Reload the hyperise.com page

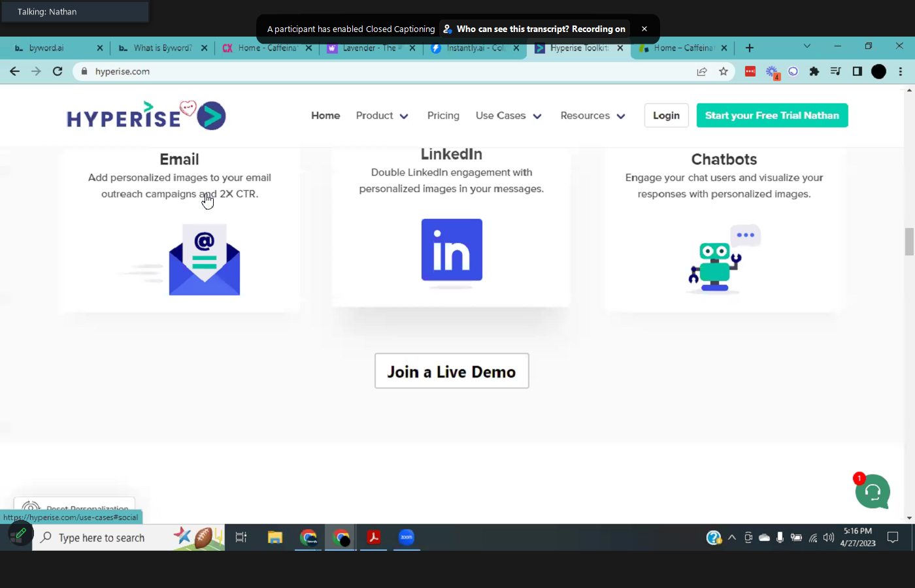[x=58, y=71]
